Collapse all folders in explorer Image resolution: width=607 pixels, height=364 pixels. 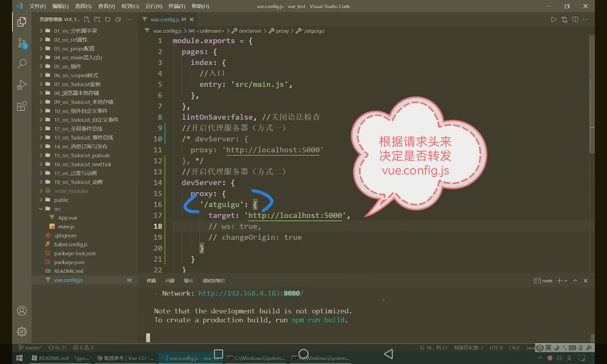pyautogui.click(x=118, y=19)
